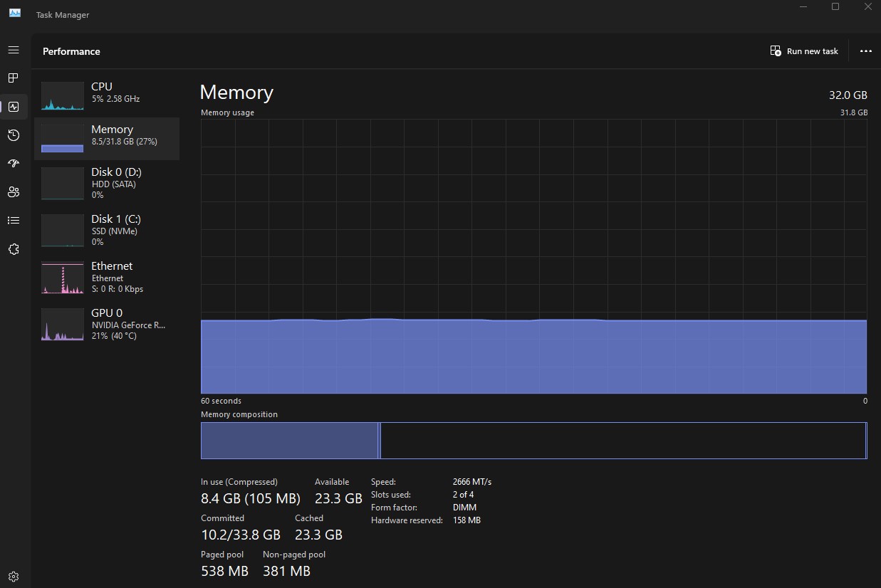Viewport: 881px width, 588px height.
Task: View the Ethernet network graph
Action: point(107,277)
